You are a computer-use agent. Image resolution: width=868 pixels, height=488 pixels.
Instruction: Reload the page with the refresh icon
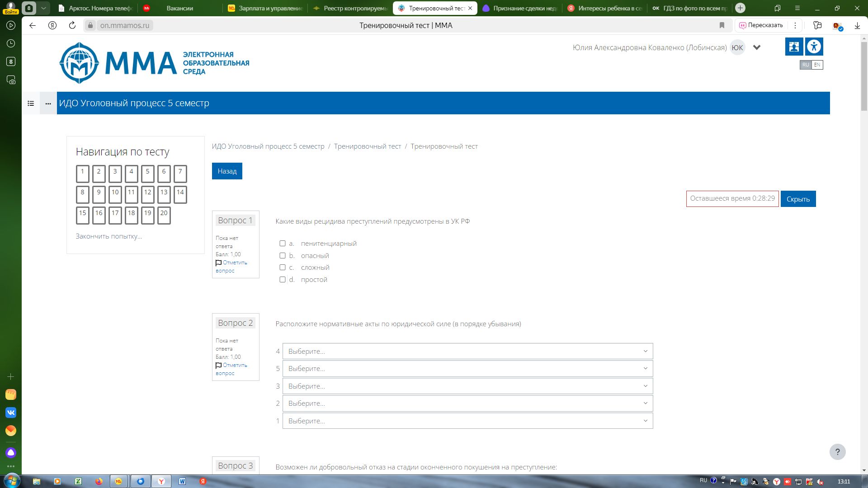[x=72, y=25]
